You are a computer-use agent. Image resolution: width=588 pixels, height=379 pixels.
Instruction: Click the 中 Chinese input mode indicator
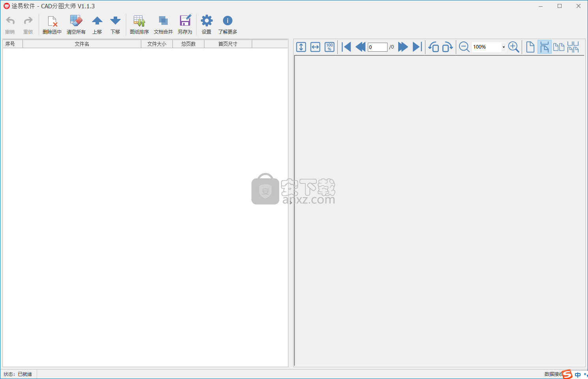coord(578,375)
